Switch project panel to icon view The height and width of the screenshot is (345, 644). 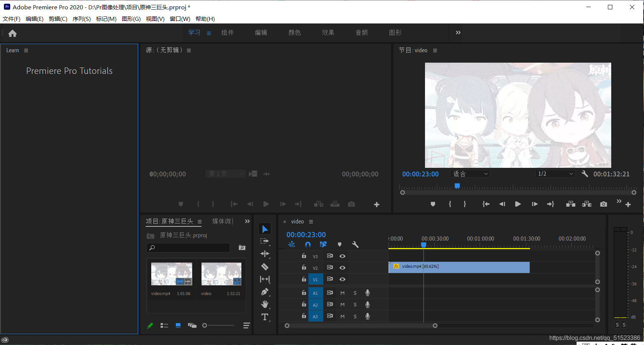pyautogui.click(x=178, y=326)
